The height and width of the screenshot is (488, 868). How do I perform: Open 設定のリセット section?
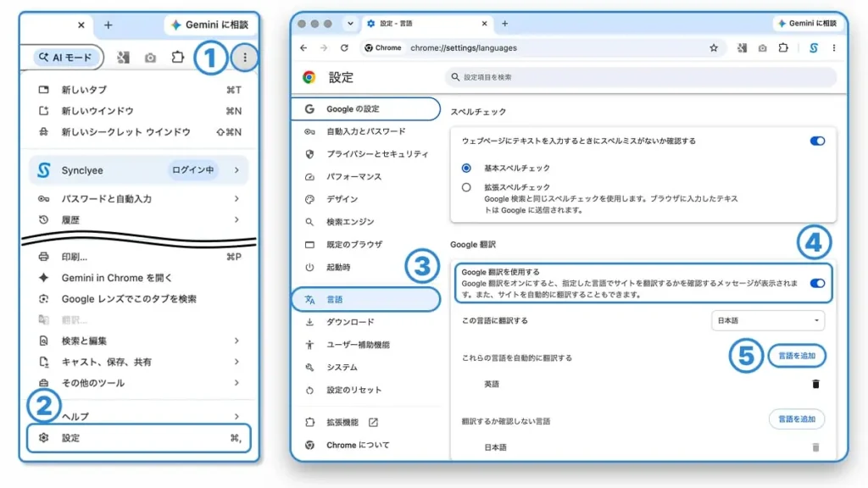pyautogui.click(x=365, y=390)
